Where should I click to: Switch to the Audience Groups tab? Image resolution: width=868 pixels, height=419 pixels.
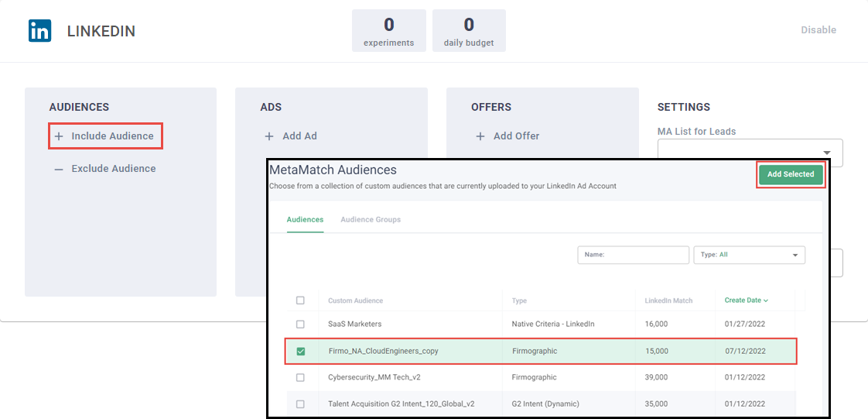click(371, 220)
